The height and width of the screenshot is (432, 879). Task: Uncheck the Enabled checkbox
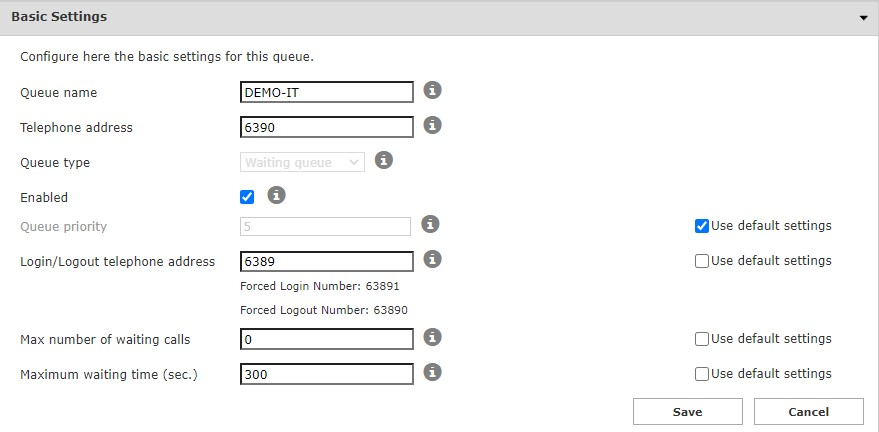tap(247, 197)
